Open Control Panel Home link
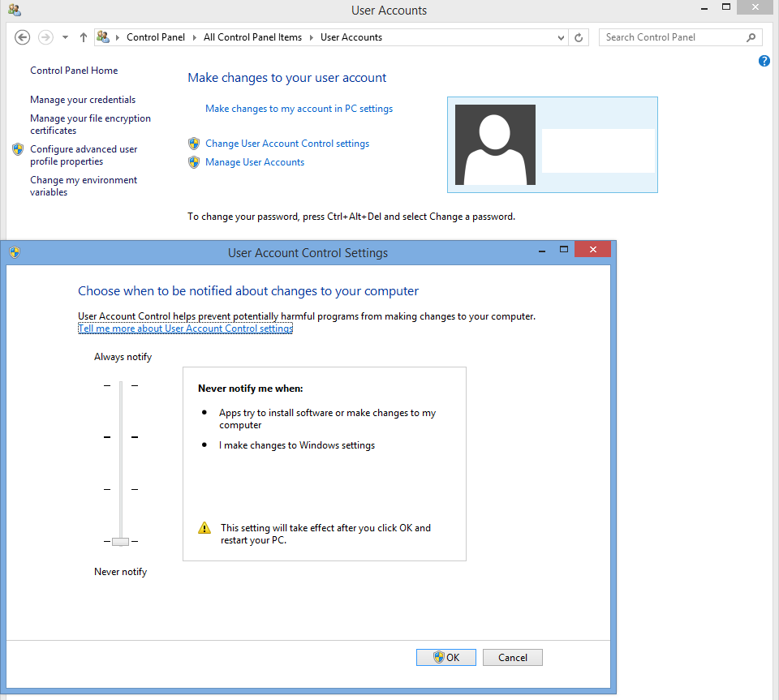 tap(74, 71)
